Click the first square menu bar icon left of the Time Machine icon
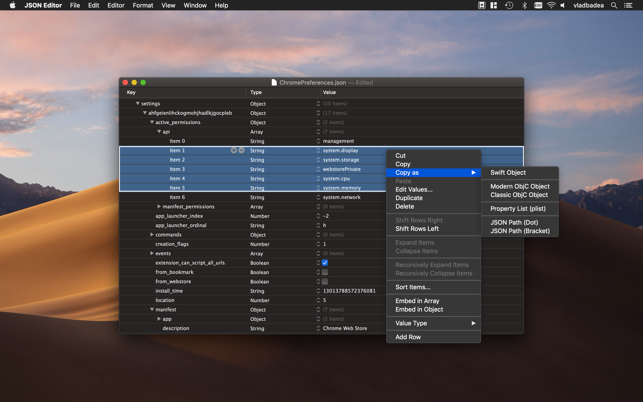This screenshot has height=402, width=643. click(x=482, y=5)
